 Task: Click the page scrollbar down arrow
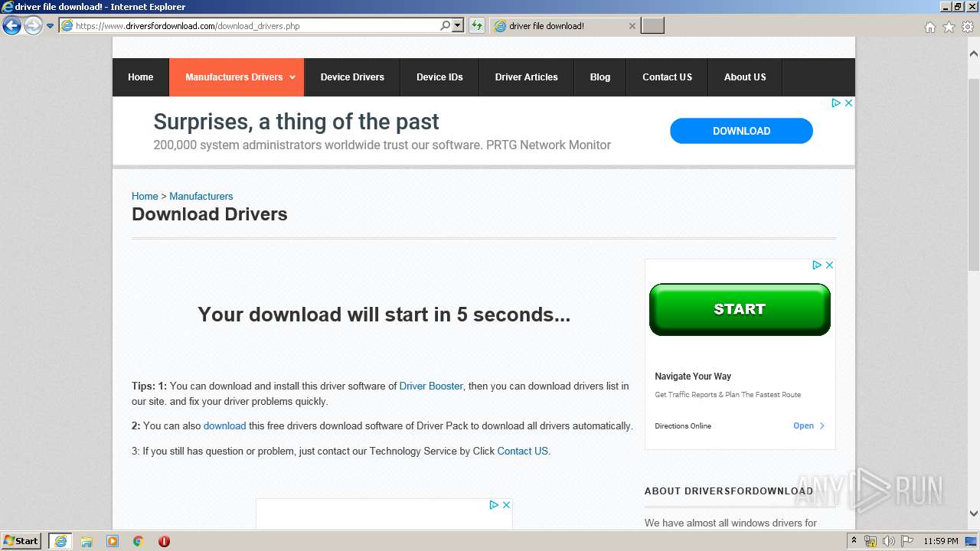click(973, 514)
